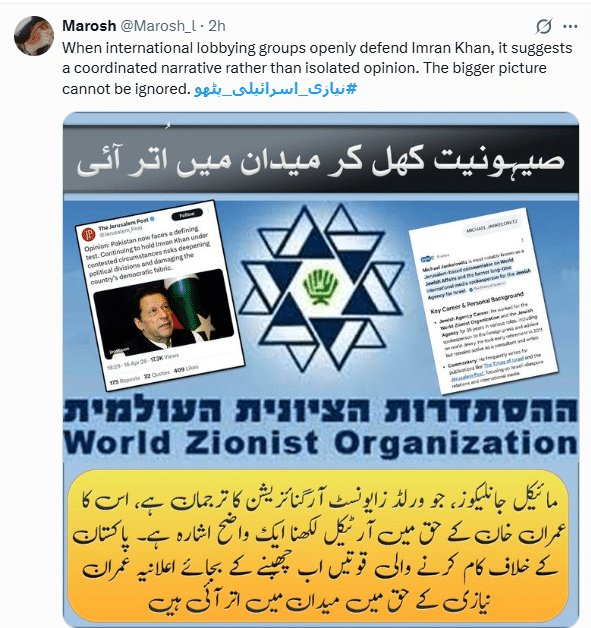The height and width of the screenshot is (628, 591).
Task: Click the yellow Urdu caption box
Action: pyautogui.click(x=318, y=547)
